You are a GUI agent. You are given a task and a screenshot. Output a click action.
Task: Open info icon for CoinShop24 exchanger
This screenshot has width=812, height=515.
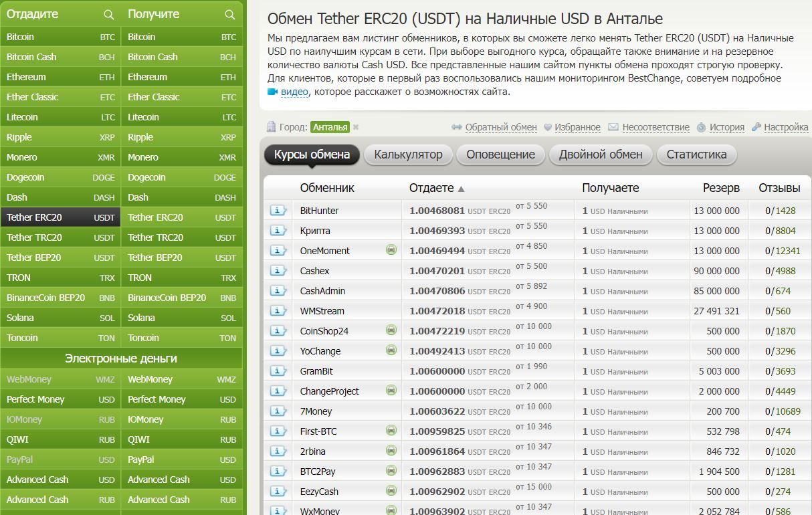(278, 330)
